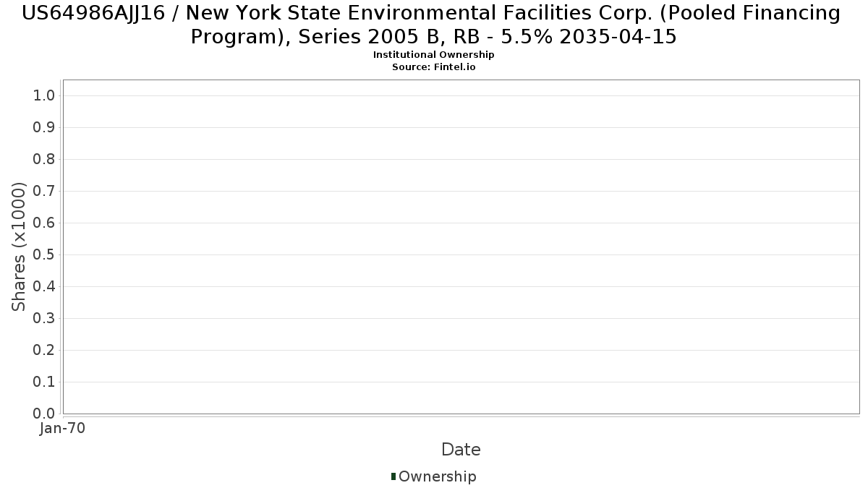Click the 0.1 y-axis tick label

point(45,382)
